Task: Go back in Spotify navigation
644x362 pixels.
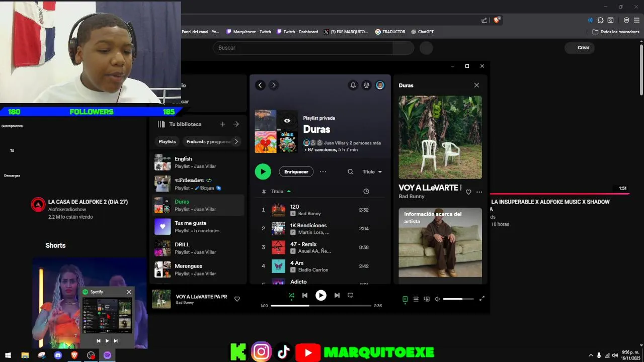Action: pyautogui.click(x=260, y=85)
